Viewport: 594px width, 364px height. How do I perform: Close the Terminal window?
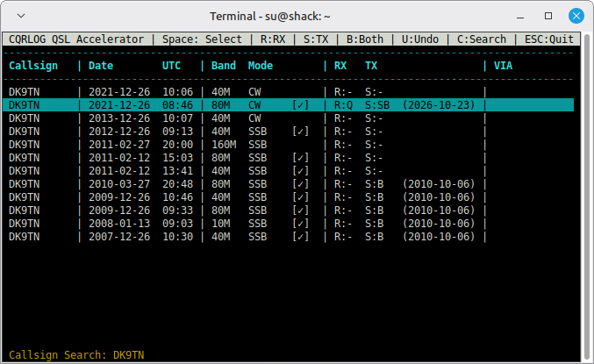(576, 16)
